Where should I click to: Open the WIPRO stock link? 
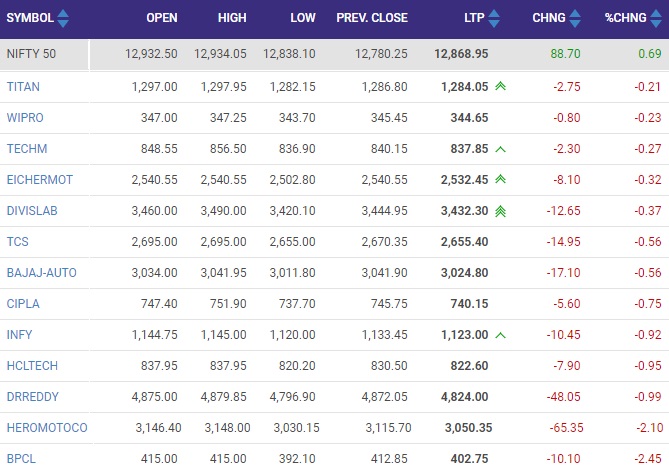coord(25,118)
